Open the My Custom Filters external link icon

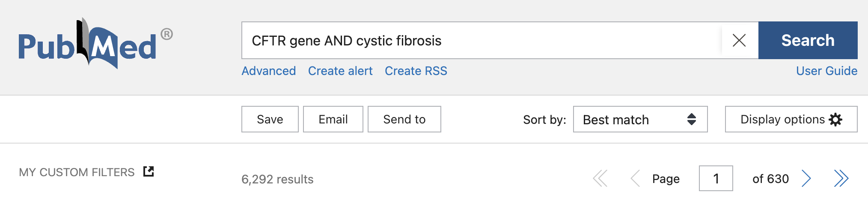click(x=149, y=171)
